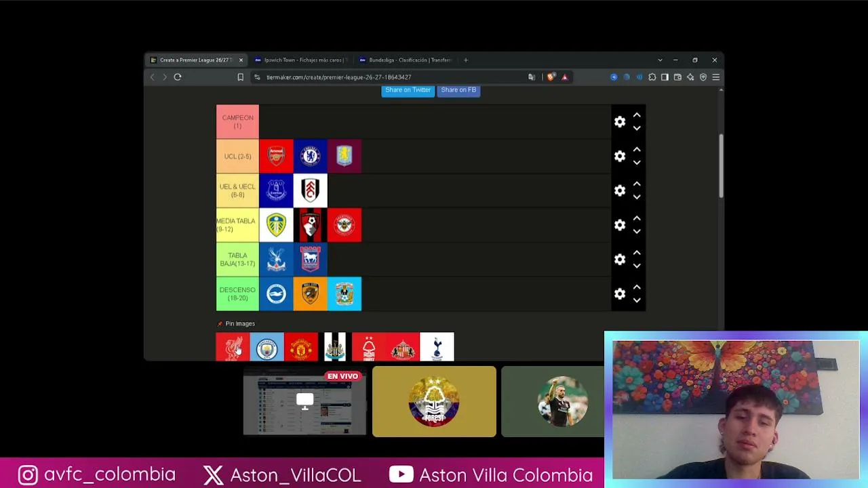Screen dimensions: 868x488
Task: Pick the Fulham crest in UEL tier
Action: pos(311,190)
